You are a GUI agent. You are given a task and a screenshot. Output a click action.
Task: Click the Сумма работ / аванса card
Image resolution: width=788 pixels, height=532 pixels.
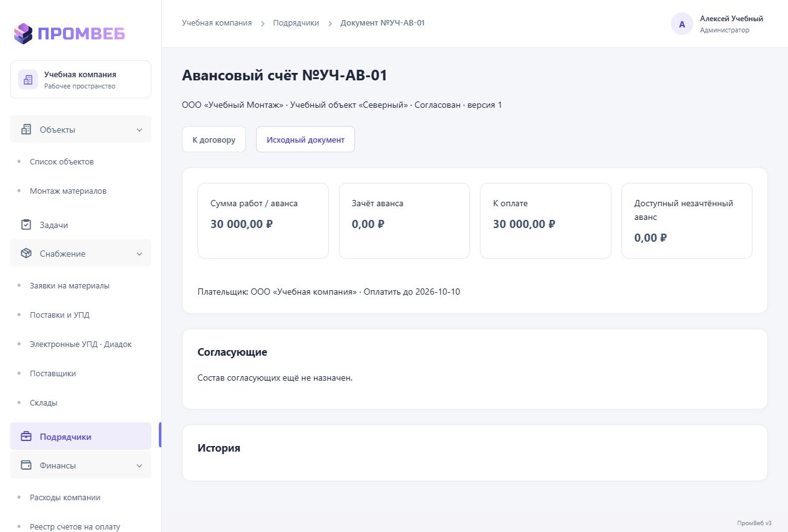263,221
